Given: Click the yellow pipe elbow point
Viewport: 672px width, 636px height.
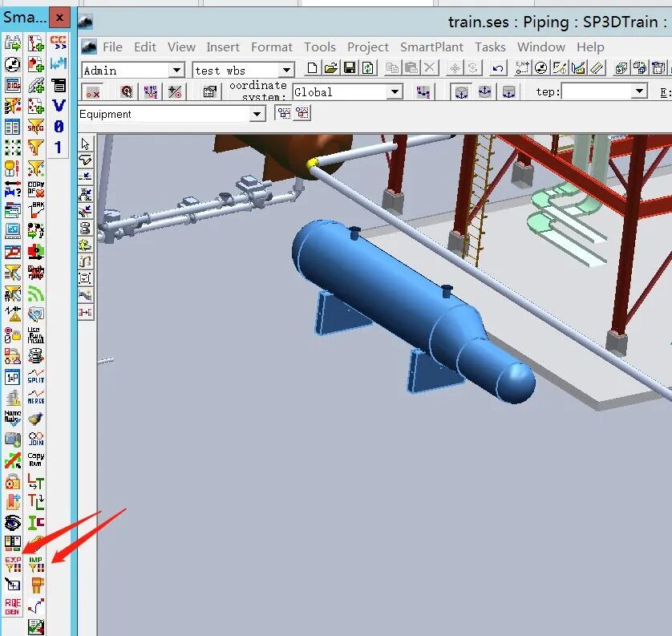Looking at the screenshot, I should [312, 164].
